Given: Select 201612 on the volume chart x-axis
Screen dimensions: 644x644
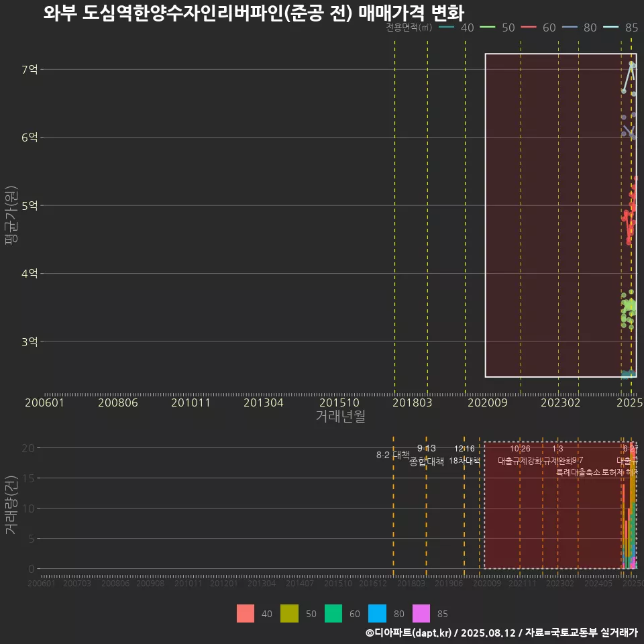Looking at the screenshot, I should click(373, 583).
